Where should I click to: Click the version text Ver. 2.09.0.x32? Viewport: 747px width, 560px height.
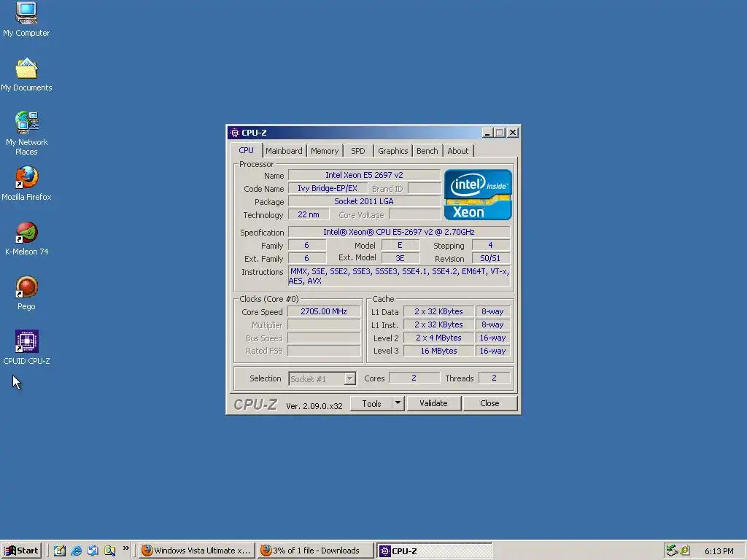click(x=314, y=406)
